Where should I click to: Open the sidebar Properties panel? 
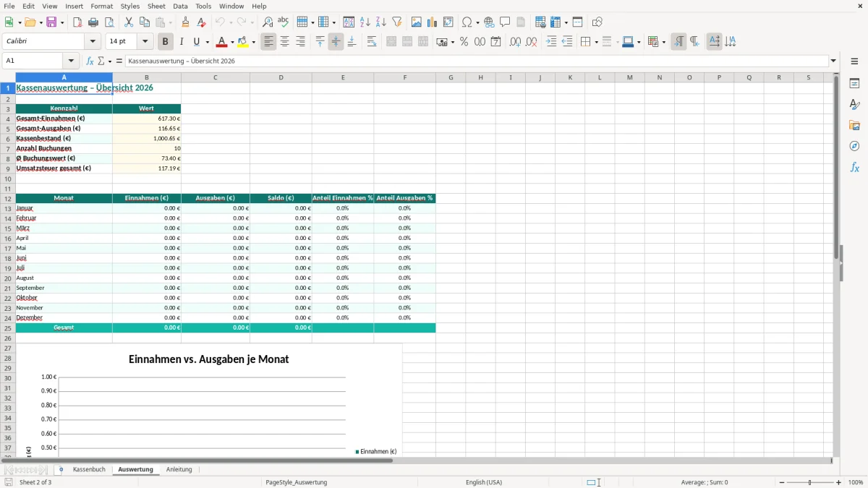pos(854,84)
